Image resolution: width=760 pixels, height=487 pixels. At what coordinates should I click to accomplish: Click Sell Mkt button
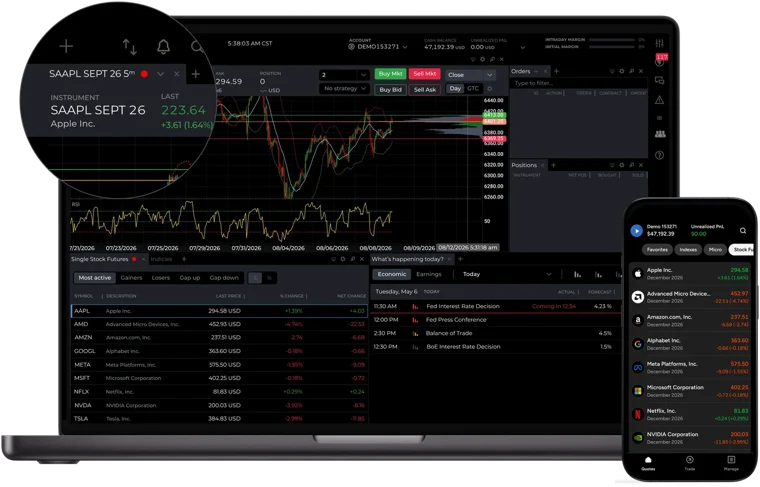click(425, 74)
